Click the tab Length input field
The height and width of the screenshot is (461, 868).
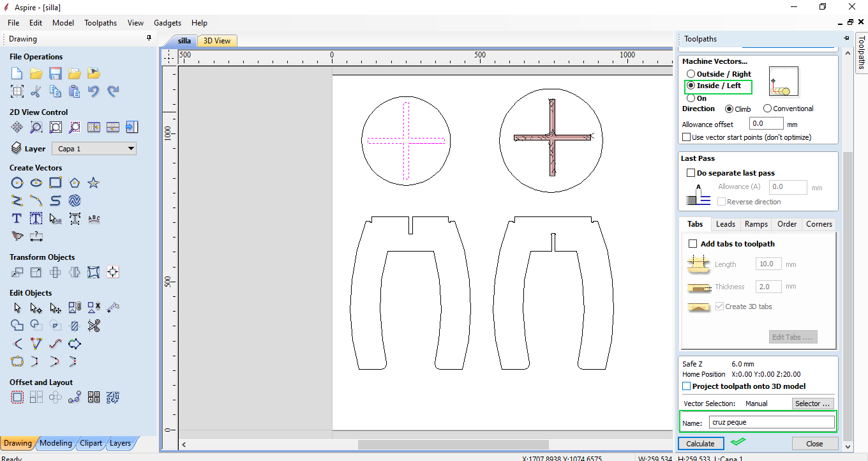[769, 264]
